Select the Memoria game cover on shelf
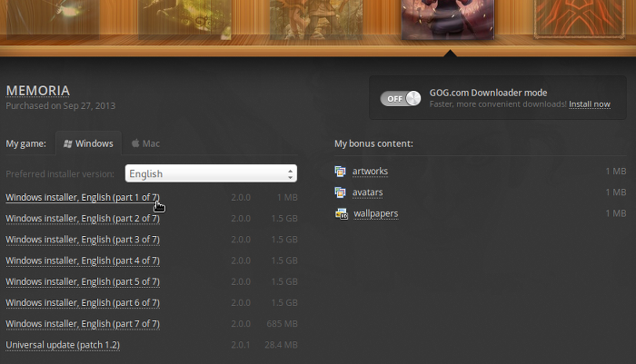This screenshot has height=364, width=636. tap(448, 19)
